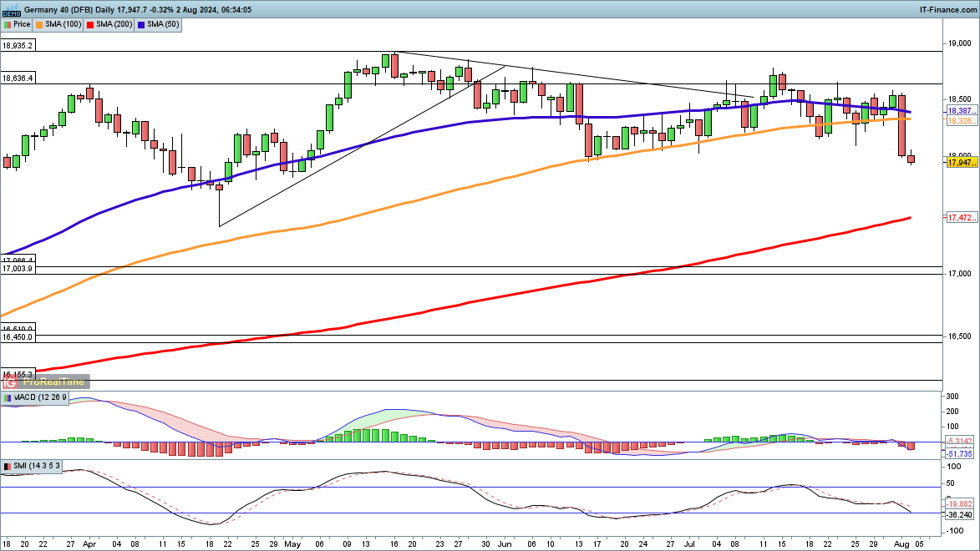This screenshot has width=980, height=551.
Task: Click the IG logo in the ProRealTime watermark
Action: point(9,381)
